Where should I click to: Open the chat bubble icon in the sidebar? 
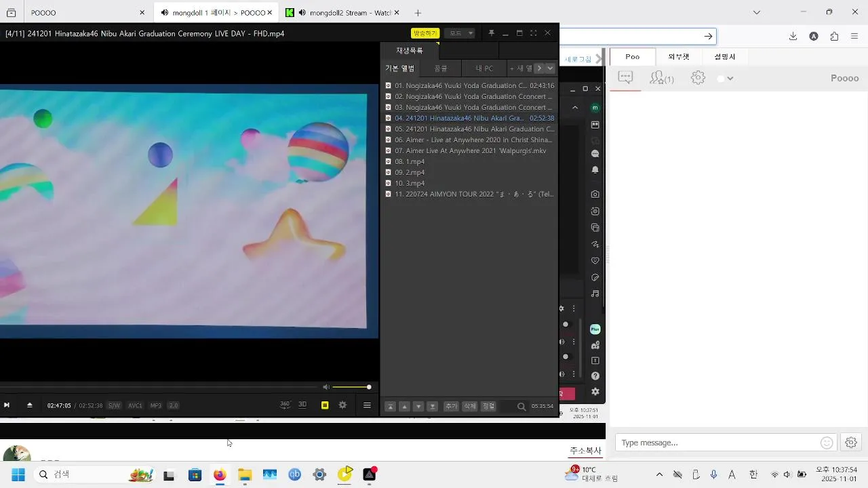(x=595, y=154)
